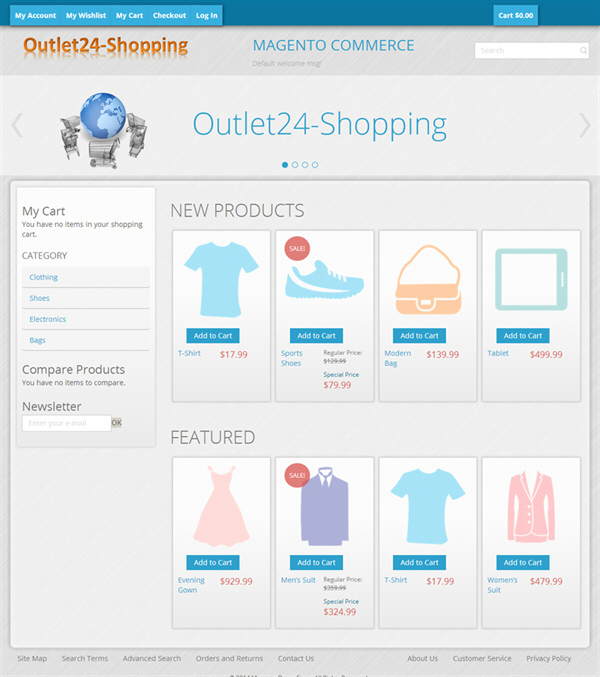Viewport: 600px width, 677px height.
Task: Open Checkout in top menu
Action: click(x=169, y=16)
